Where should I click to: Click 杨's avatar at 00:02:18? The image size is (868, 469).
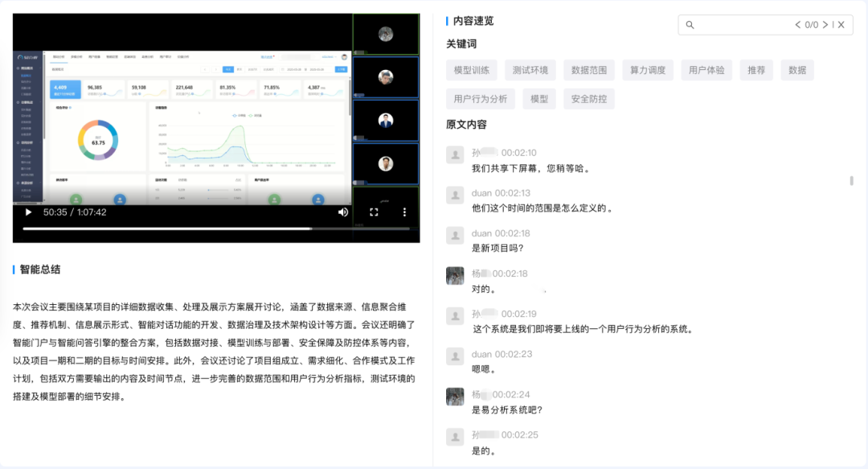pos(455,275)
